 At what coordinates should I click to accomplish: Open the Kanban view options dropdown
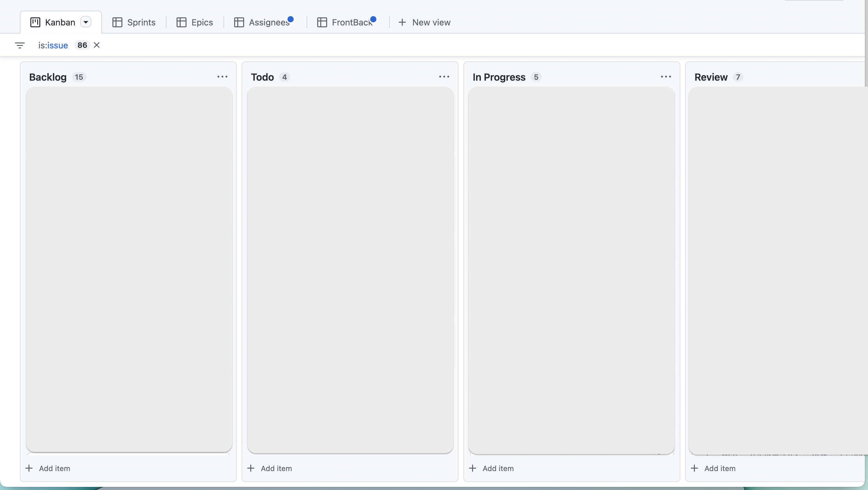[x=86, y=22]
